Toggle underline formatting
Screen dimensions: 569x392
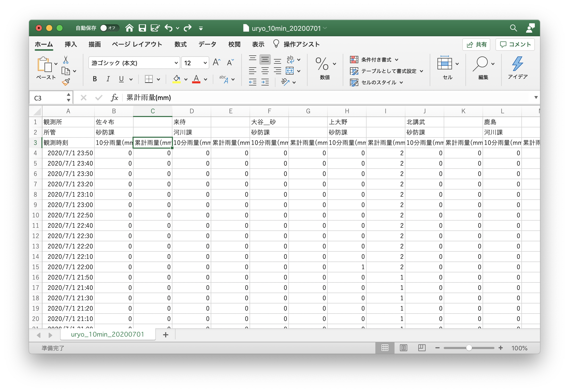pyautogui.click(x=121, y=79)
